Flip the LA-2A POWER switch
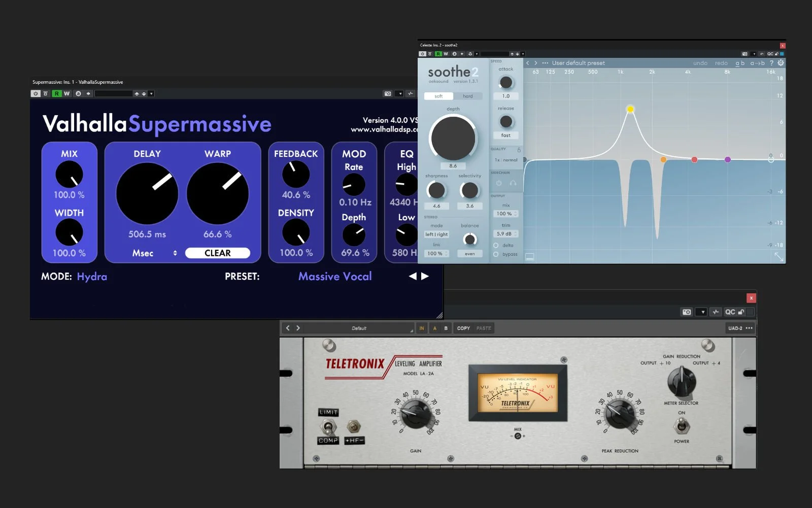This screenshot has height=508, width=812. (682, 425)
